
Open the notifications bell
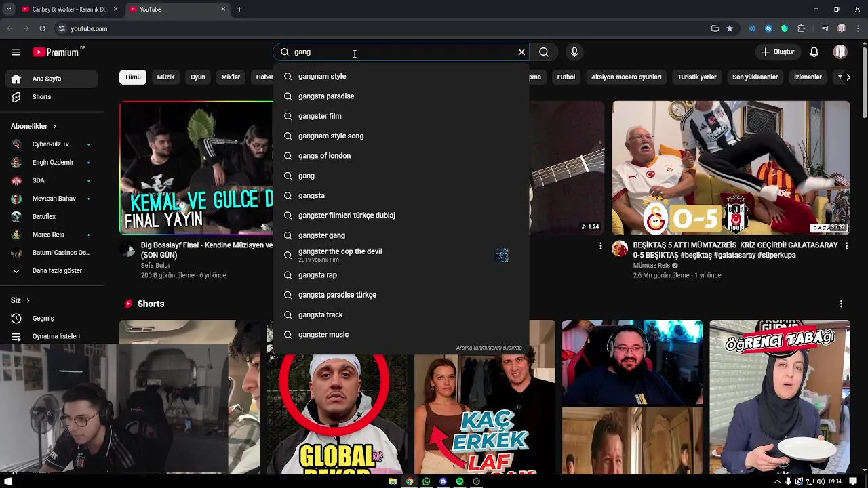tap(814, 52)
